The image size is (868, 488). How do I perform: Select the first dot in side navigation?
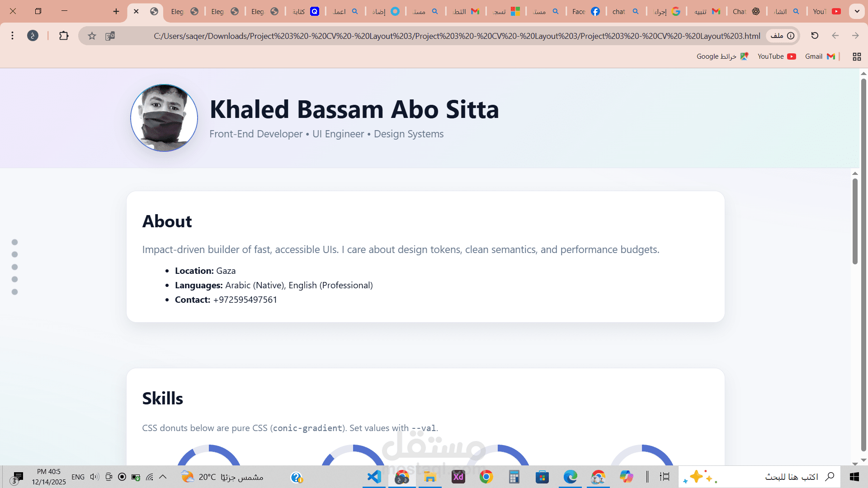pyautogui.click(x=14, y=242)
